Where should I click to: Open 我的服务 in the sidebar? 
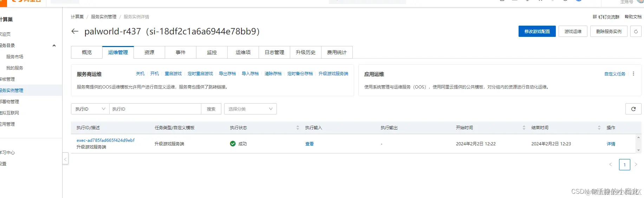(15, 68)
